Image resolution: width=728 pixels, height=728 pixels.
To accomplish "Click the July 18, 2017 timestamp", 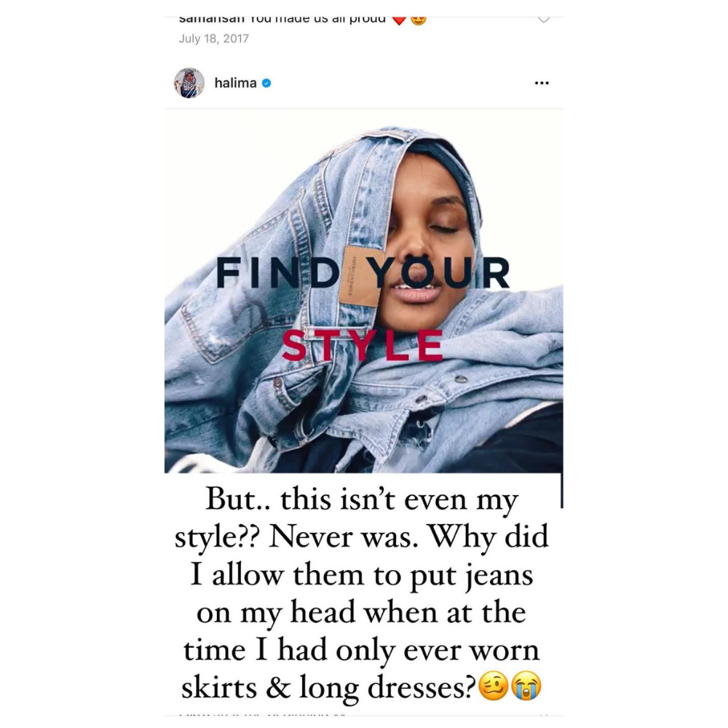I will [x=214, y=39].
